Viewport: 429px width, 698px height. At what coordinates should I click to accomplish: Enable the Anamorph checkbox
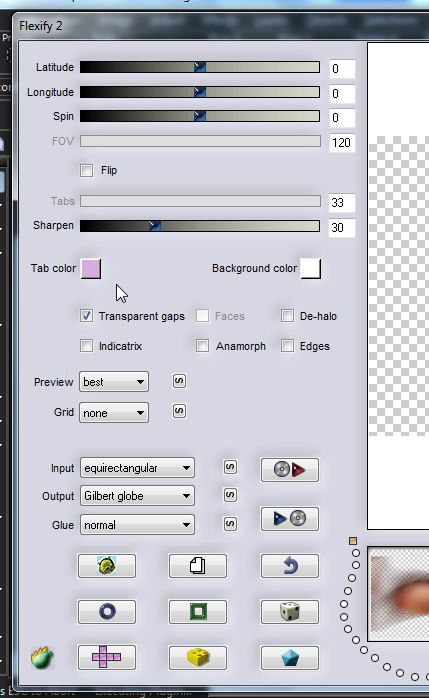tap(202, 345)
